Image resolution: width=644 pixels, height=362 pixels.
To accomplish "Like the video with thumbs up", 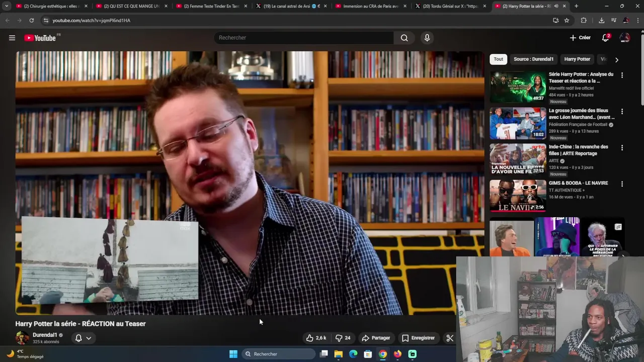I will point(316,338).
